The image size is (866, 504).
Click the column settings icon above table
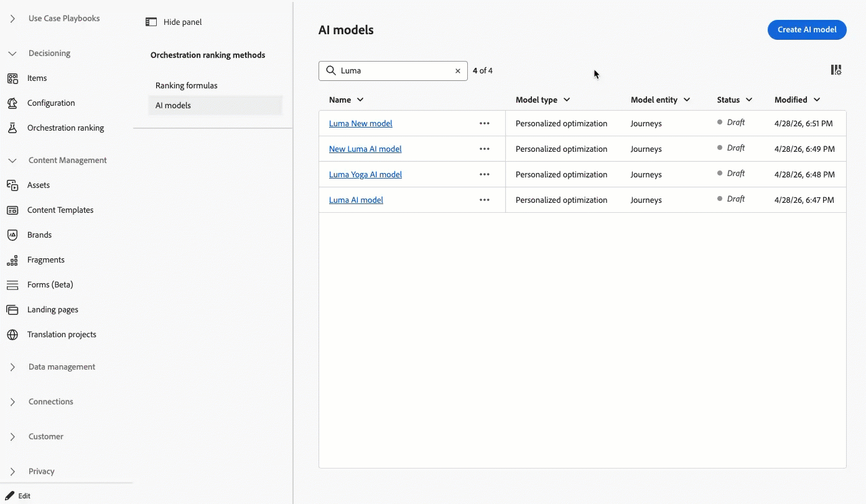pyautogui.click(x=836, y=70)
